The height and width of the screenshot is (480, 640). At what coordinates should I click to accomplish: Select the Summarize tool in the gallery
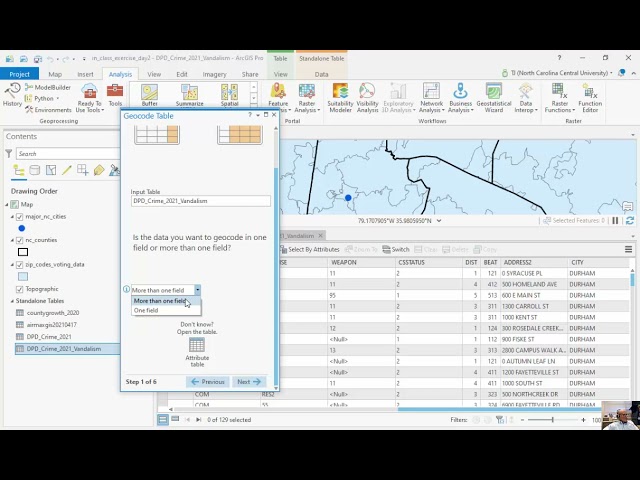[189, 95]
